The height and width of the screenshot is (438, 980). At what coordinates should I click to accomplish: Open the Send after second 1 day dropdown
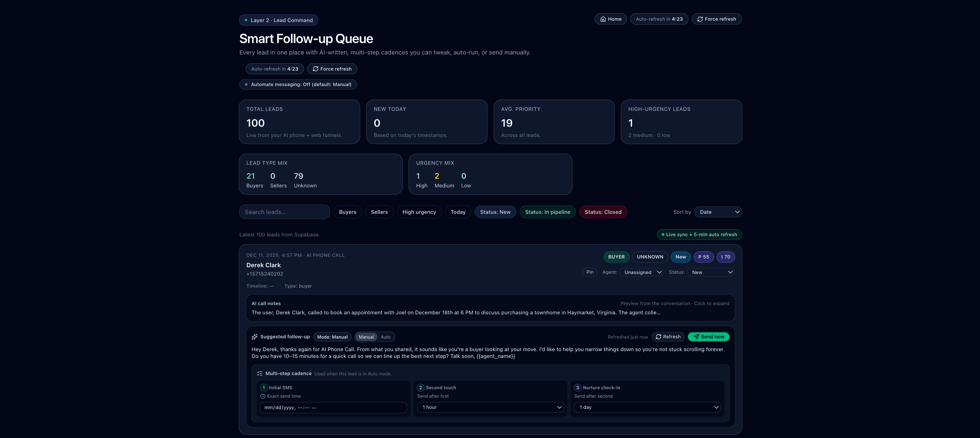647,407
